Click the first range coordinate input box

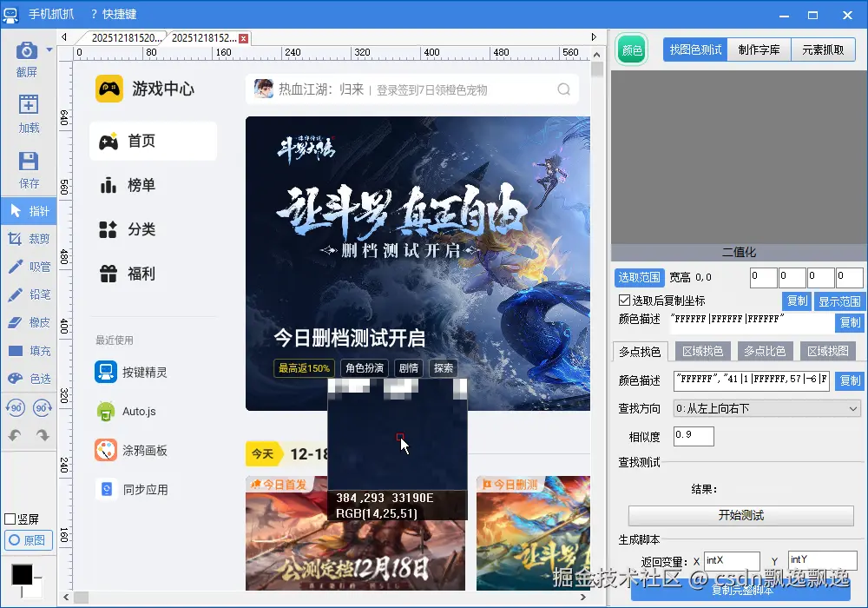[763, 277]
